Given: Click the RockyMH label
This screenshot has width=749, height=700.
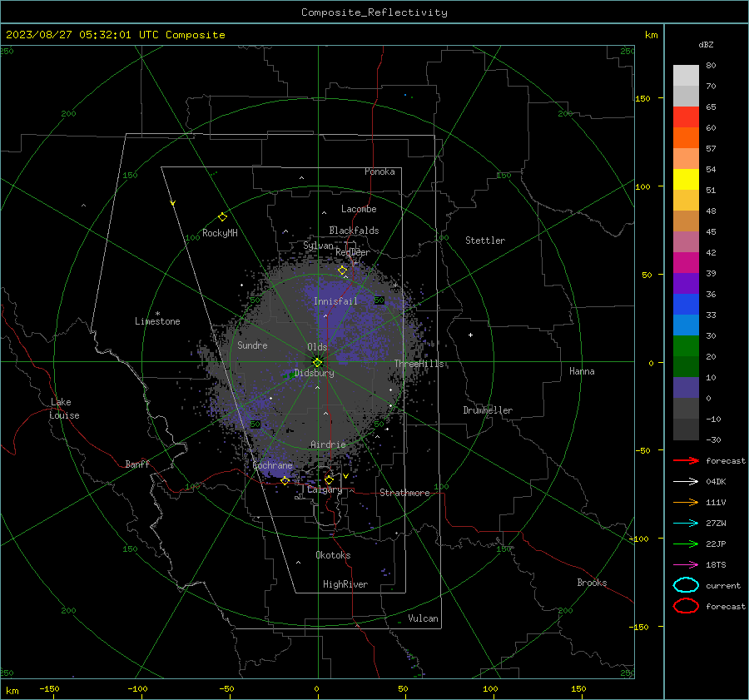Looking at the screenshot, I should 220,233.
